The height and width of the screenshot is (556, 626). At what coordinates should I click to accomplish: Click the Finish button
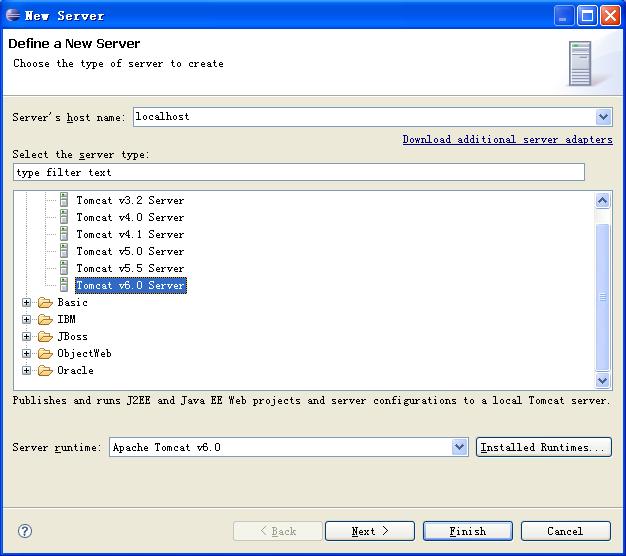click(x=468, y=531)
